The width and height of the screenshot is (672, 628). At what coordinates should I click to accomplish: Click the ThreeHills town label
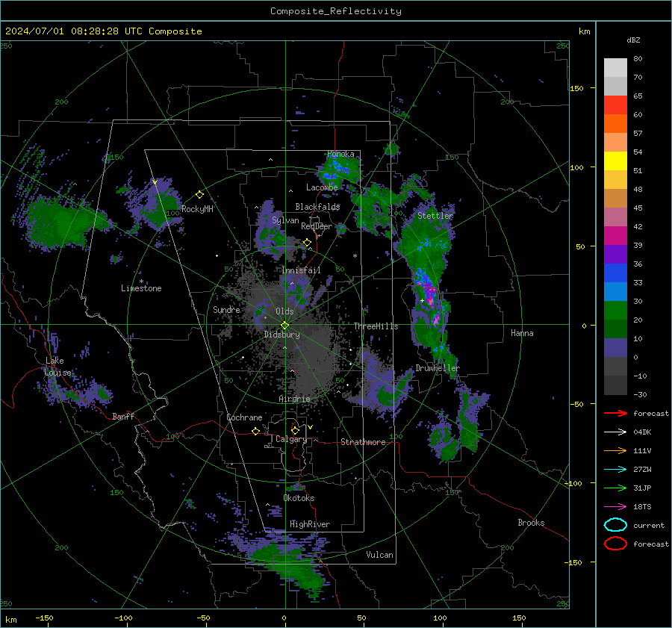pos(376,326)
